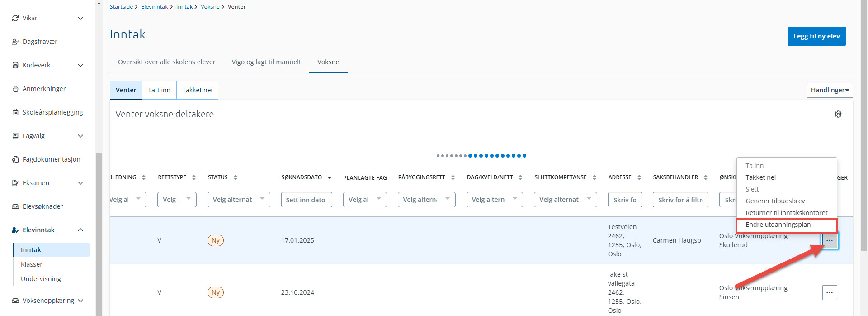The image size is (868, 316).
Task: Open Startside breadcrumb link
Action: [121, 7]
